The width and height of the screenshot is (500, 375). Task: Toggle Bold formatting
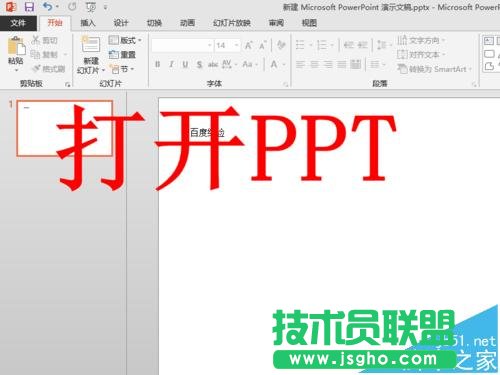[x=157, y=64]
